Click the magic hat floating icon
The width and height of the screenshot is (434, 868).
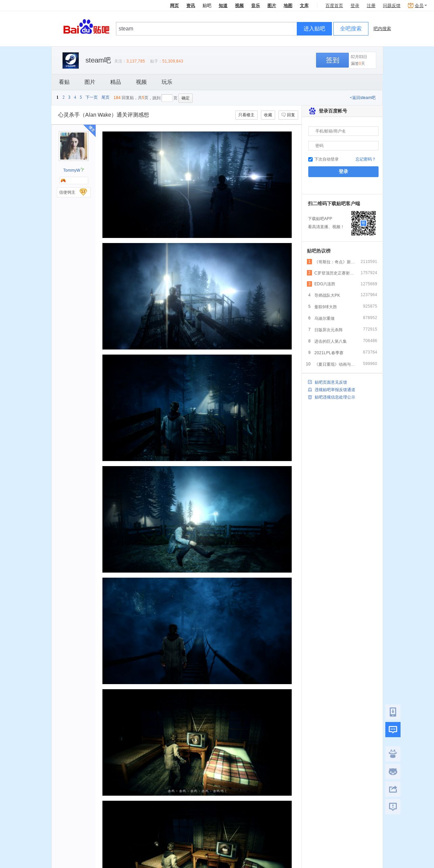pyautogui.click(x=393, y=754)
